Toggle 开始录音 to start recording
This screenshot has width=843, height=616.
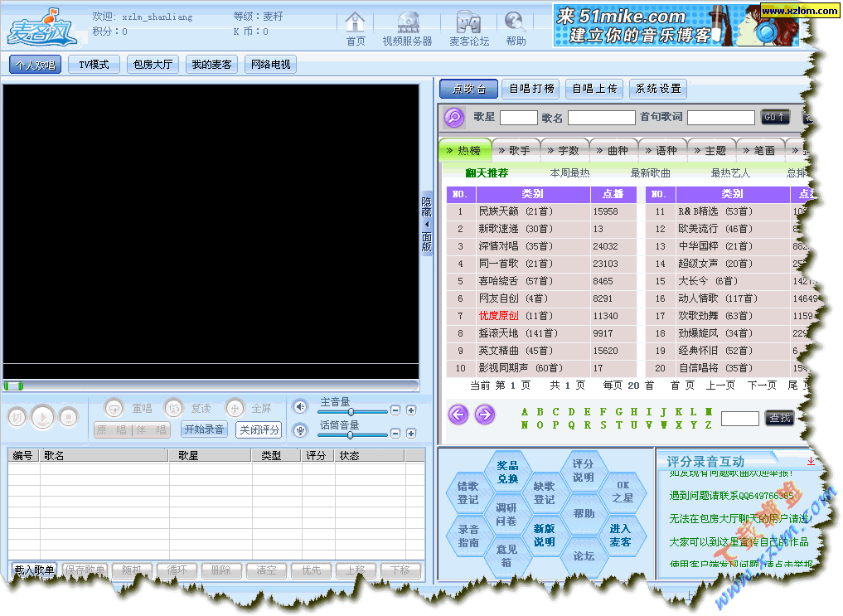tap(205, 429)
